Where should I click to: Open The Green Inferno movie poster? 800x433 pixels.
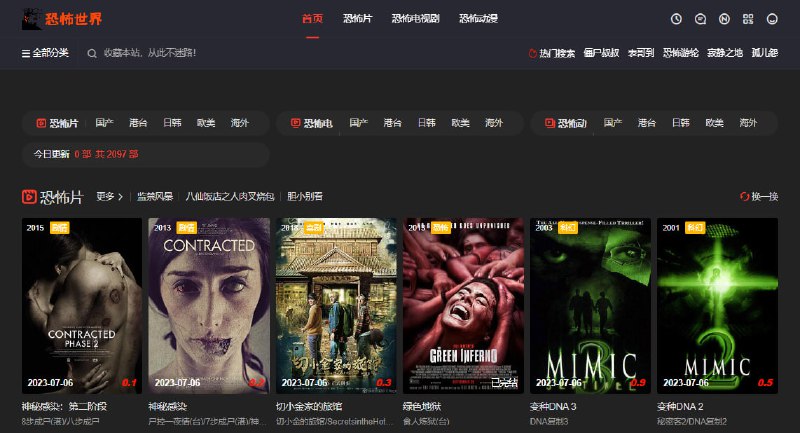463,305
